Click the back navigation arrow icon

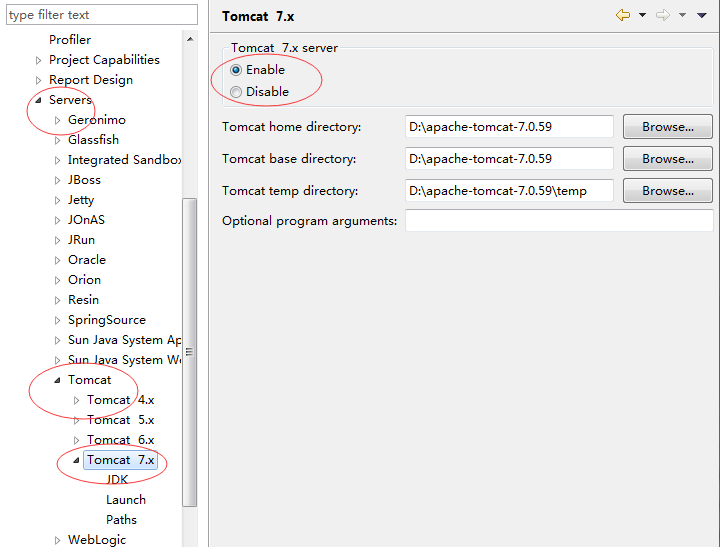pyautogui.click(x=623, y=15)
